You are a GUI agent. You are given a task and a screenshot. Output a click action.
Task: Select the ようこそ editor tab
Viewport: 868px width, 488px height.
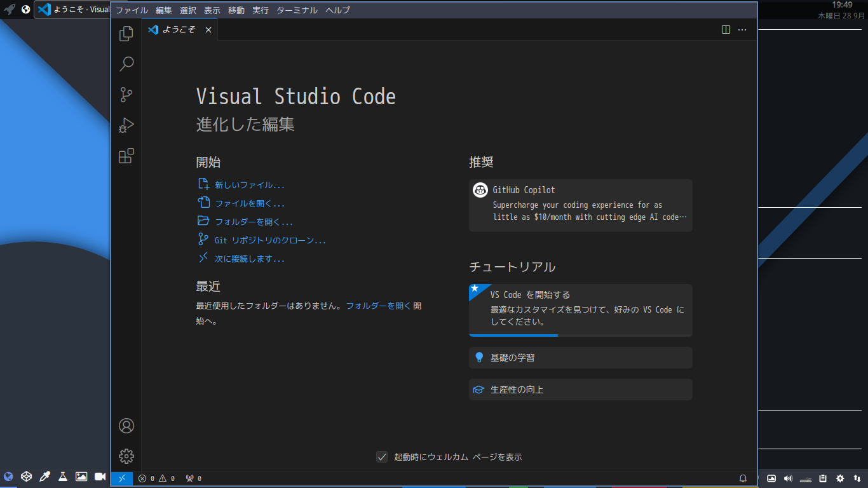179,30
